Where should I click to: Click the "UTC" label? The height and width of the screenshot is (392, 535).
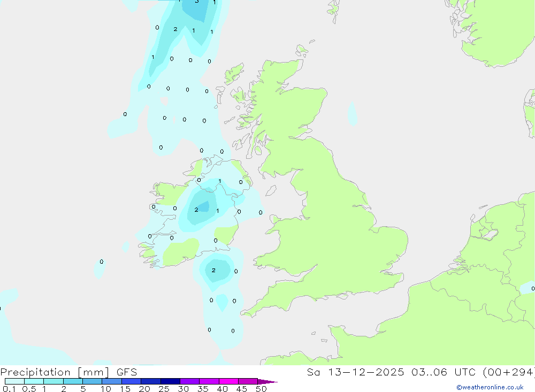pos(465,372)
